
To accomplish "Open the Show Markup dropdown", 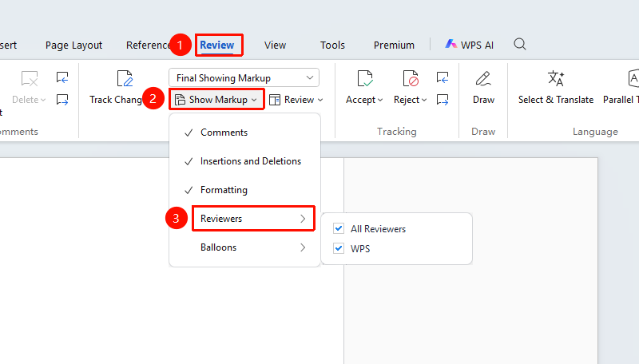I will point(216,100).
